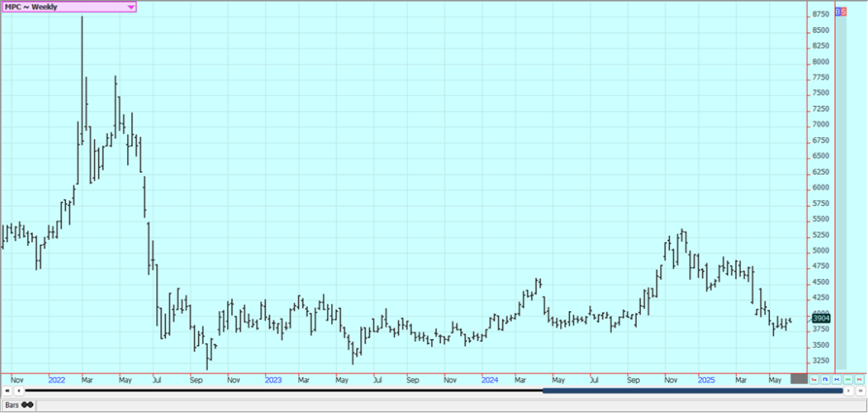The width and height of the screenshot is (868, 413).
Task: Click the 2022 label on time axis
Action: [58, 380]
